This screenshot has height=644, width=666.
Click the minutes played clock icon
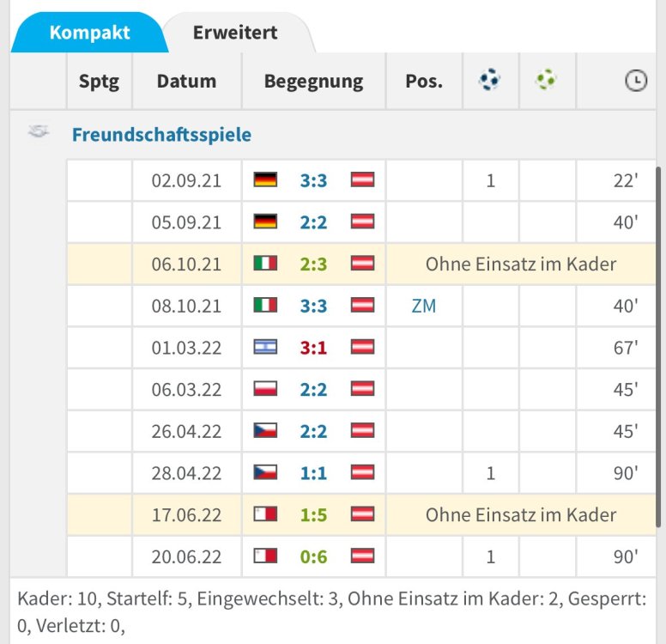tap(635, 82)
